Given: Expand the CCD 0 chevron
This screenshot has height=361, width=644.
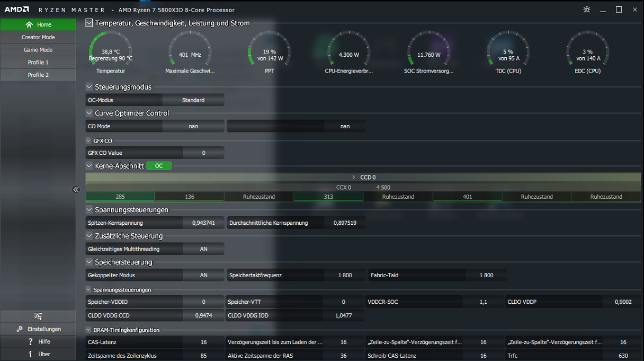Looking at the screenshot, I should click(354, 177).
